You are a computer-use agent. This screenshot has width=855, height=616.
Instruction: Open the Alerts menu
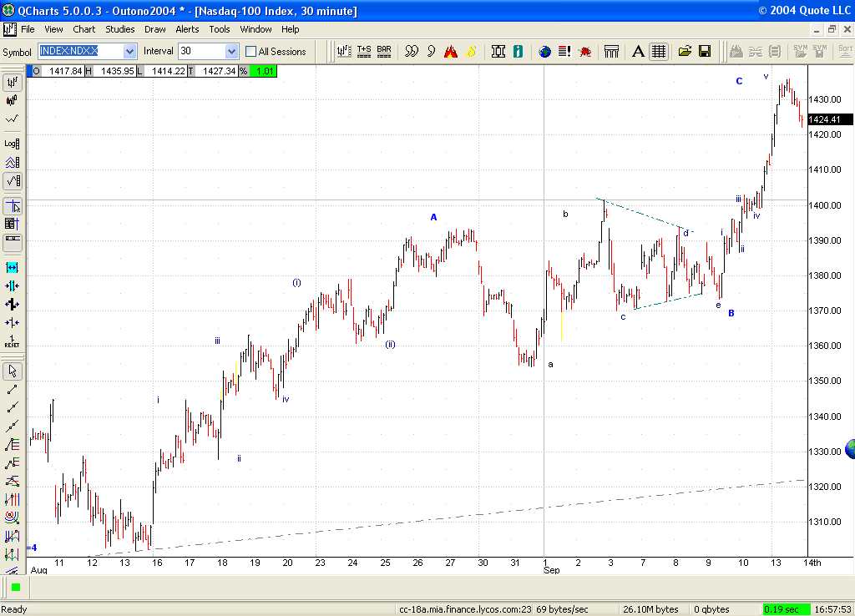click(187, 28)
